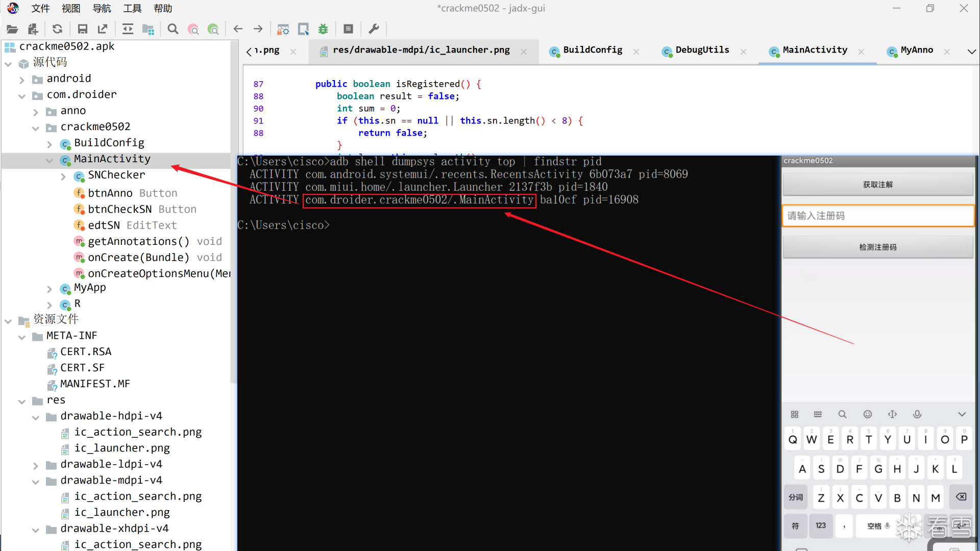Click the add files toolbar icon
This screenshot has height=551, width=980.
pos(33,29)
